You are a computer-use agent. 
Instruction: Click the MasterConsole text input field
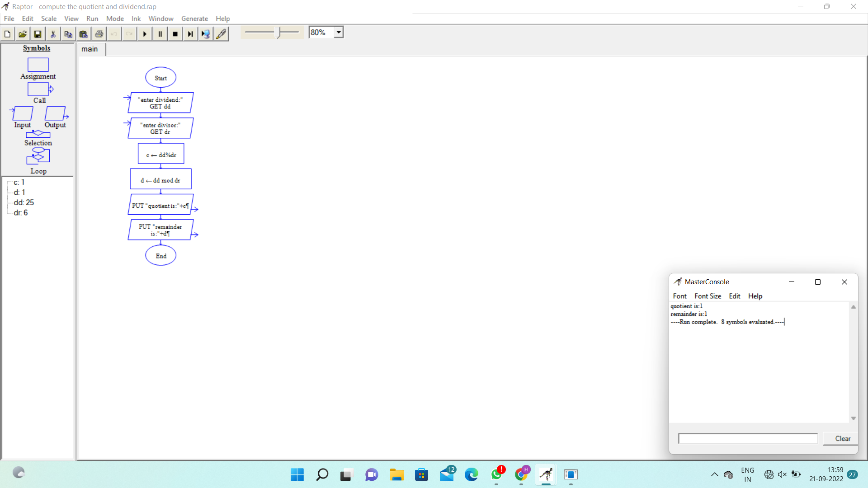pyautogui.click(x=748, y=438)
